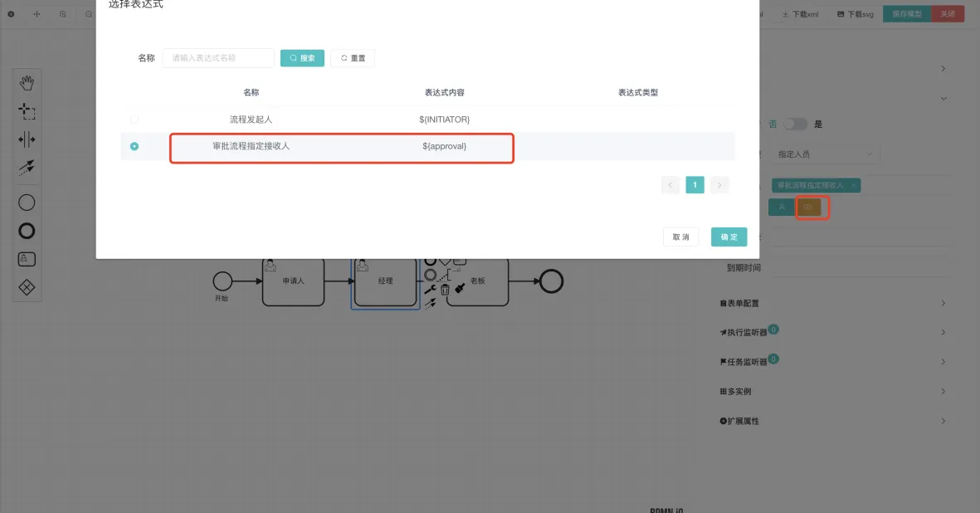Select the hand tool in palette
This screenshot has width=980, height=513.
point(27,82)
